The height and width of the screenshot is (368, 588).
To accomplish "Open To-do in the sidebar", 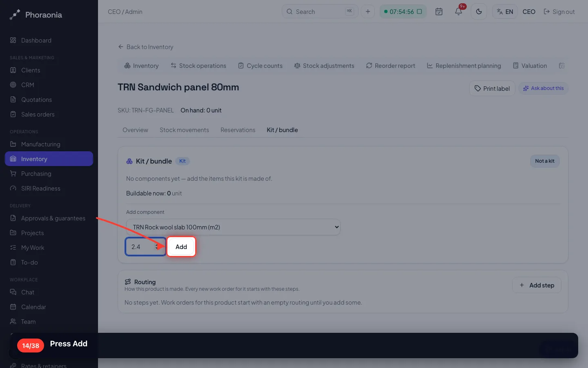I will (x=49, y=263).
